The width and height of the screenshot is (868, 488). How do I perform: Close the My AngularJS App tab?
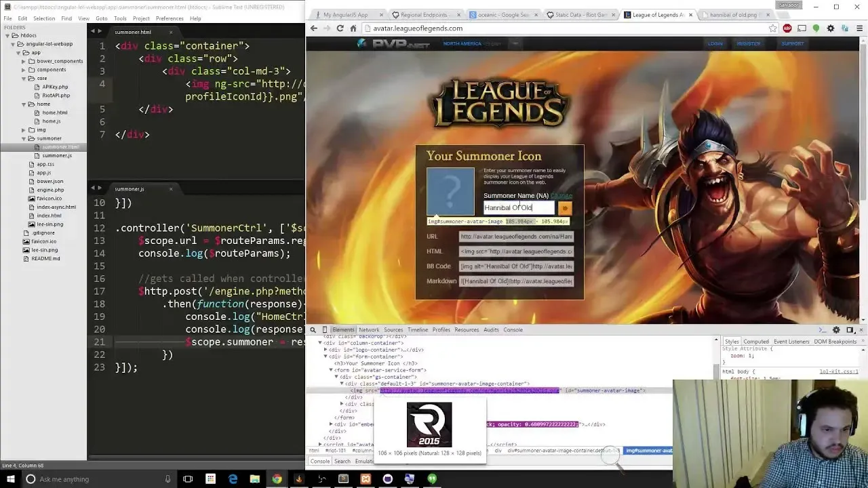(x=380, y=15)
